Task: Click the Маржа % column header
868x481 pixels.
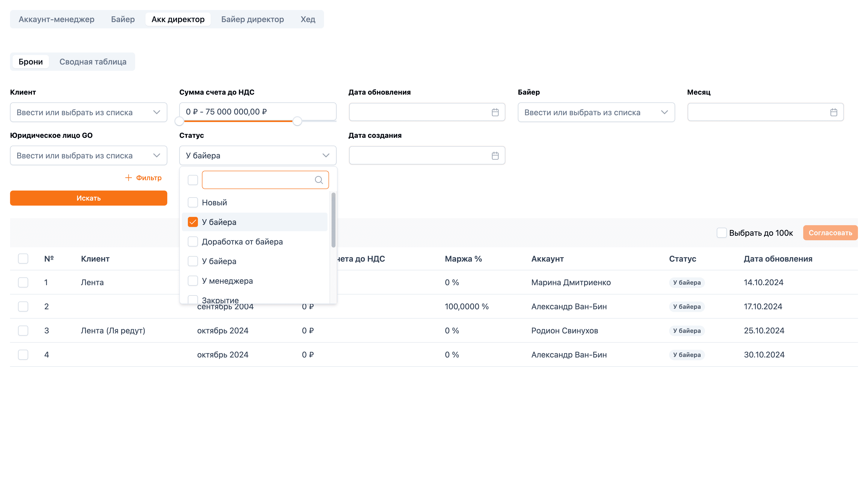Action: (463, 259)
